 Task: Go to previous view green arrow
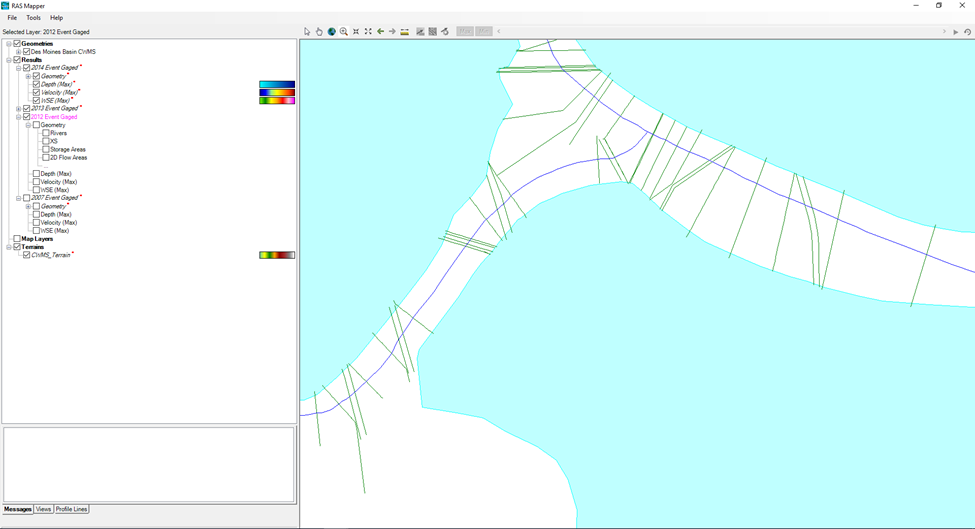[x=381, y=32]
